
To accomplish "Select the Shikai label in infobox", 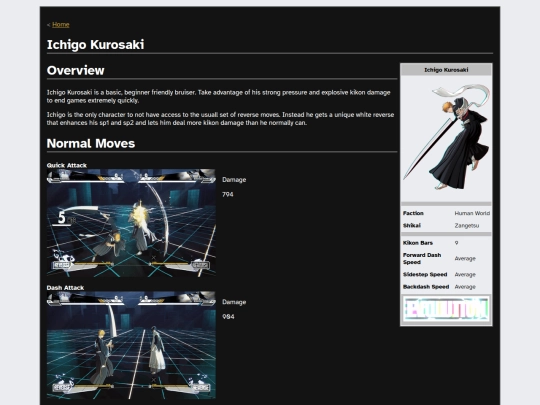I will pyautogui.click(x=412, y=226).
